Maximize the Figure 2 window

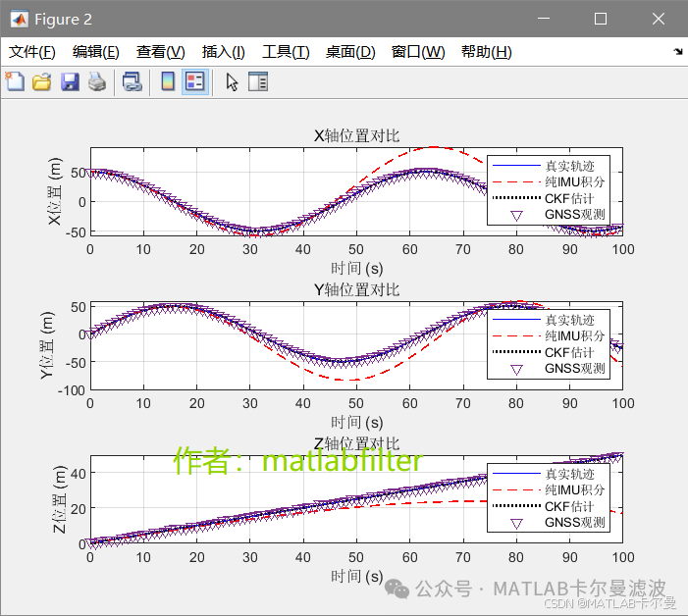tap(601, 19)
